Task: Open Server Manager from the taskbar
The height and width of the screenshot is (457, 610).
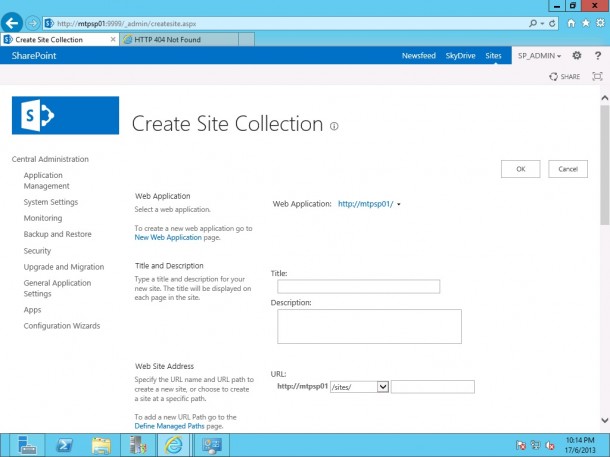Action: (27, 445)
